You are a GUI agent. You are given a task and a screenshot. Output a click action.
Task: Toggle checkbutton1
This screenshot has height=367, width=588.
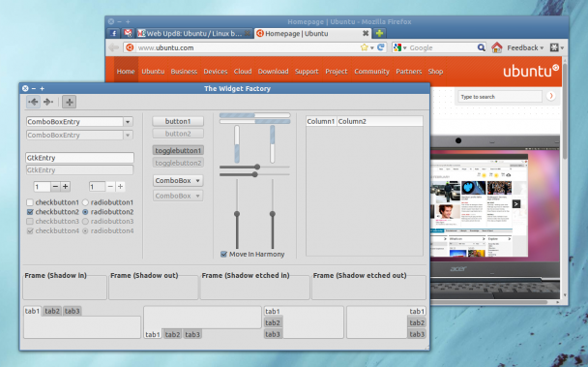[30, 202]
